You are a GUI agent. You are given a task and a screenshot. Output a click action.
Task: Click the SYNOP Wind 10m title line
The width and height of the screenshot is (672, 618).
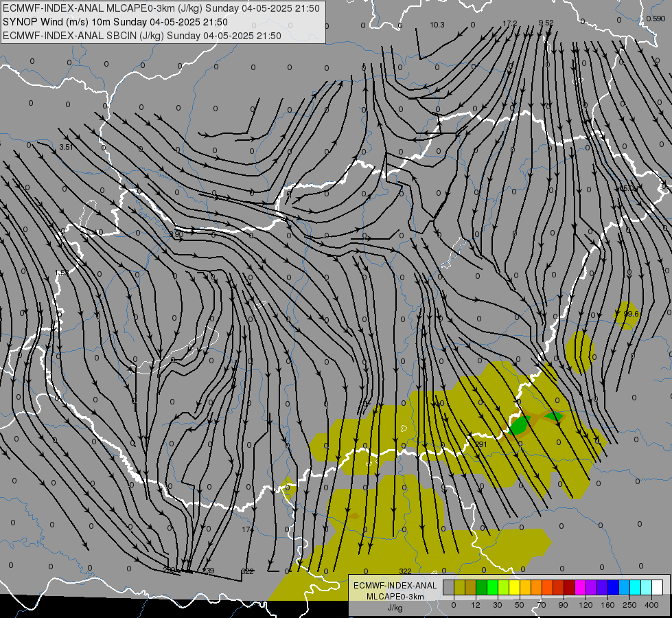point(115,22)
